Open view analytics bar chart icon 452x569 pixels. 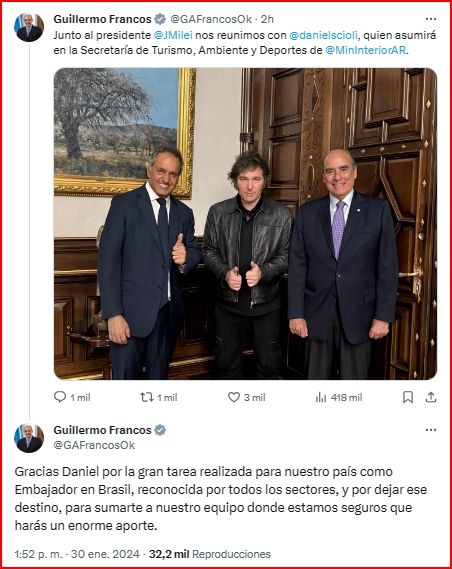(x=321, y=397)
